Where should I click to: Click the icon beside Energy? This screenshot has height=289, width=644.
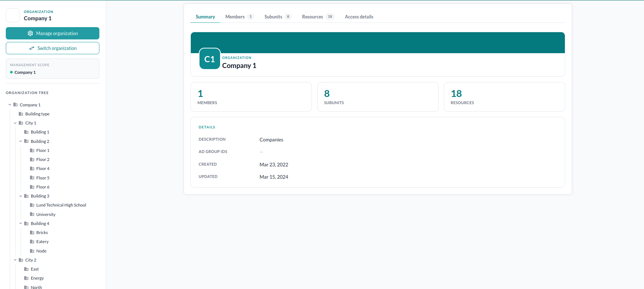pyautogui.click(x=26, y=278)
